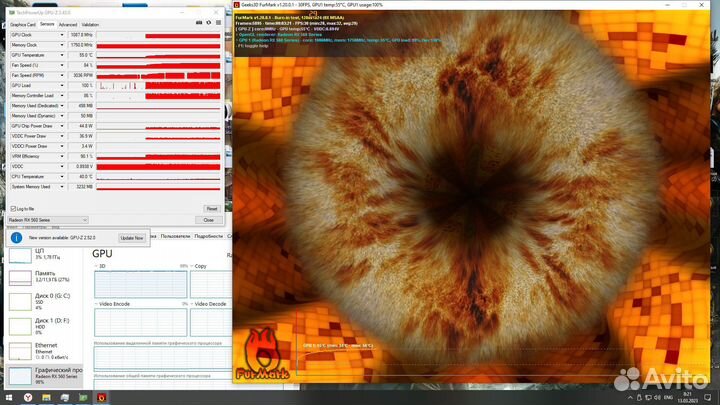Click the GPU Load history graph

tap(158, 85)
